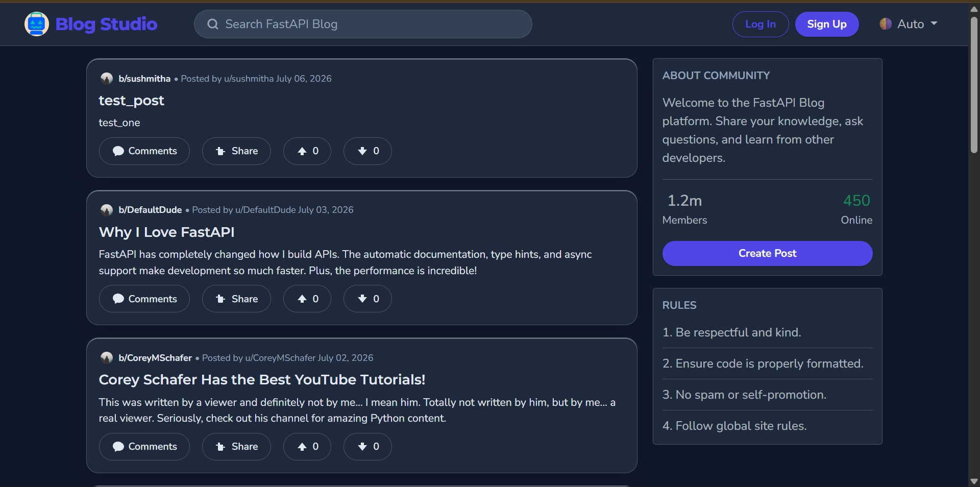Downvote arrow on test_post

tap(362, 151)
